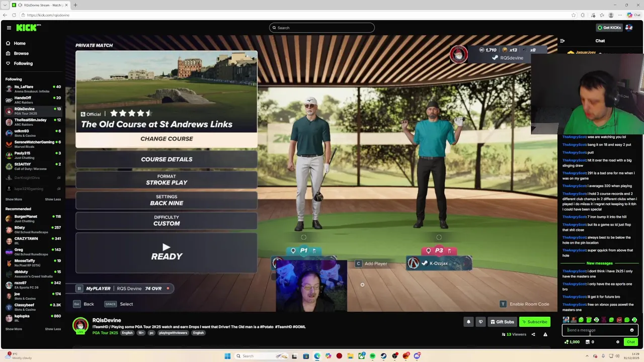
Task: Open browser favorites list icon
Action: click(x=603, y=15)
